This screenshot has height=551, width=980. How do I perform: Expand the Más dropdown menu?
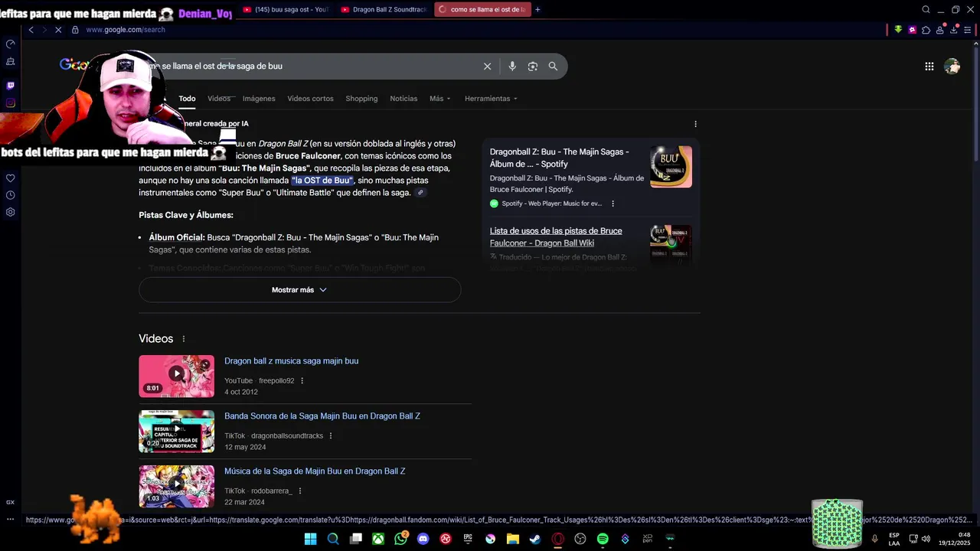coord(439,99)
